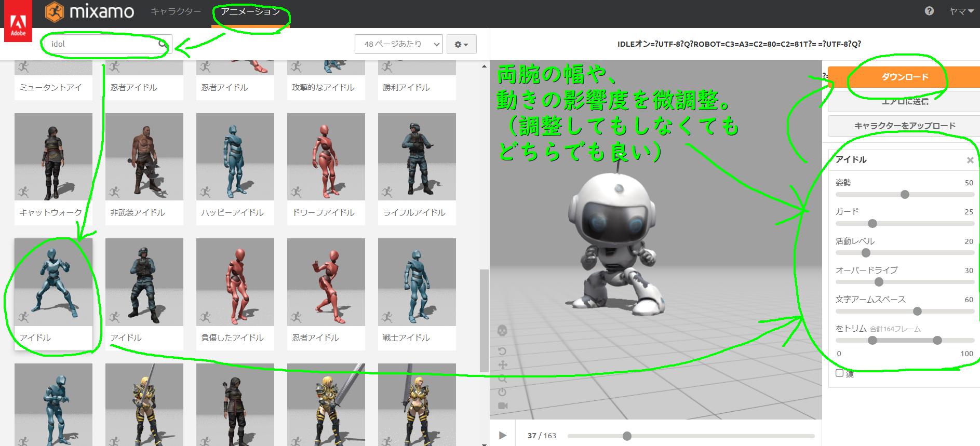Focus the idol search field
The height and width of the screenshot is (446, 980).
tap(108, 44)
